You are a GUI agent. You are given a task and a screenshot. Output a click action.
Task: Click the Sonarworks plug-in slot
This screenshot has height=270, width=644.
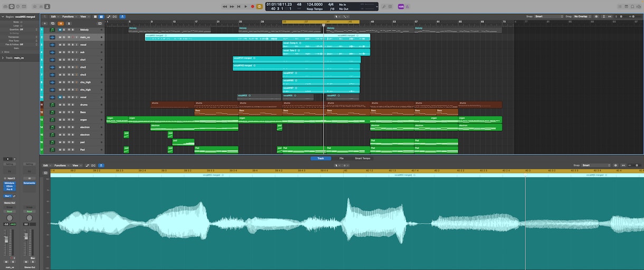click(29, 183)
